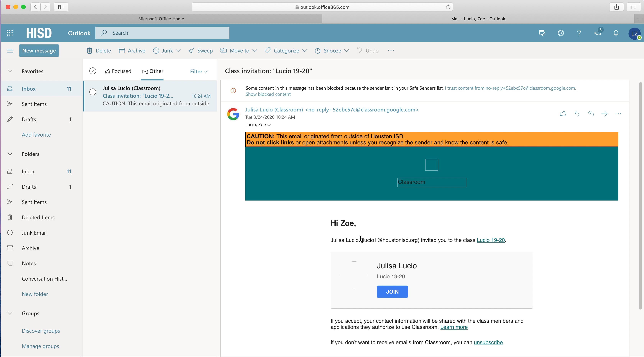Create a New message
The height and width of the screenshot is (357, 644).
39,50
